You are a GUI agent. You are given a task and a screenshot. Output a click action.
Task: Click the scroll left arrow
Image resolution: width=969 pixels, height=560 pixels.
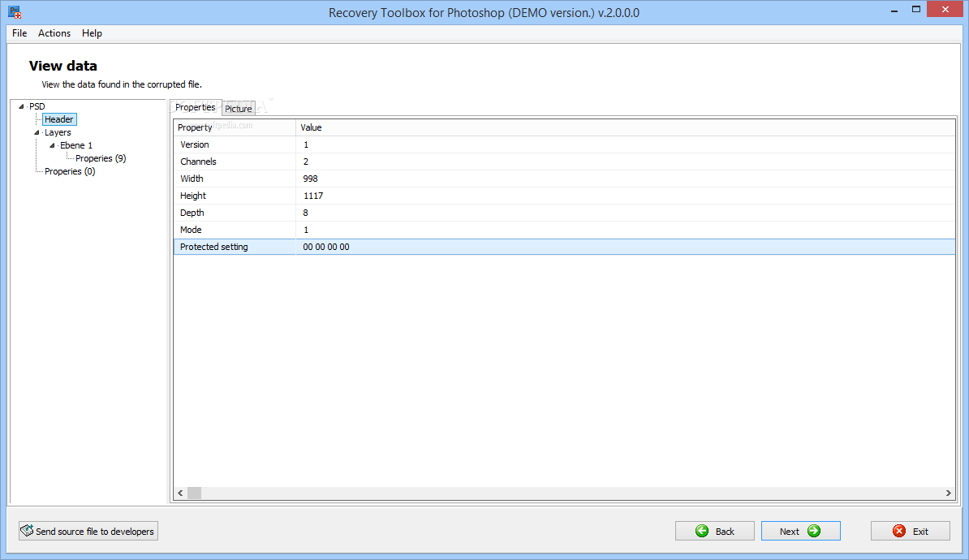coord(180,493)
